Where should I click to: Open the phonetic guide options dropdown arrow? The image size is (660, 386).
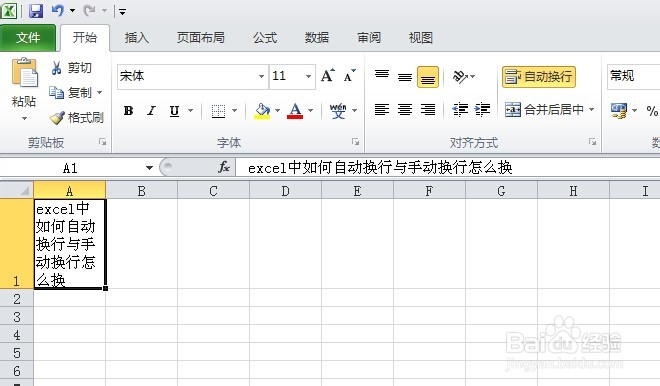(x=354, y=111)
